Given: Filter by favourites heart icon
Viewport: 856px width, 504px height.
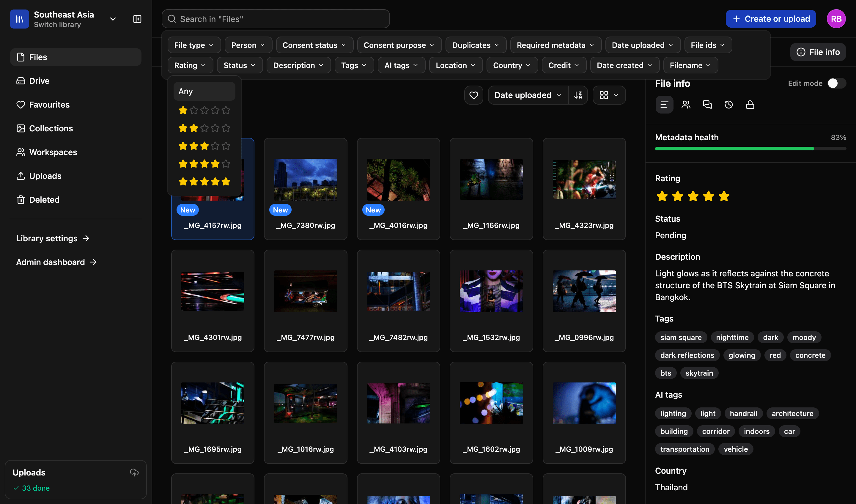Looking at the screenshot, I should click(x=473, y=95).
